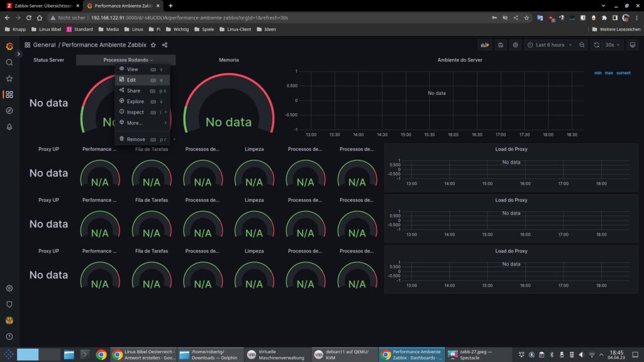Expand the More... submenu
The image size is (644, 362).
[142, 123]
